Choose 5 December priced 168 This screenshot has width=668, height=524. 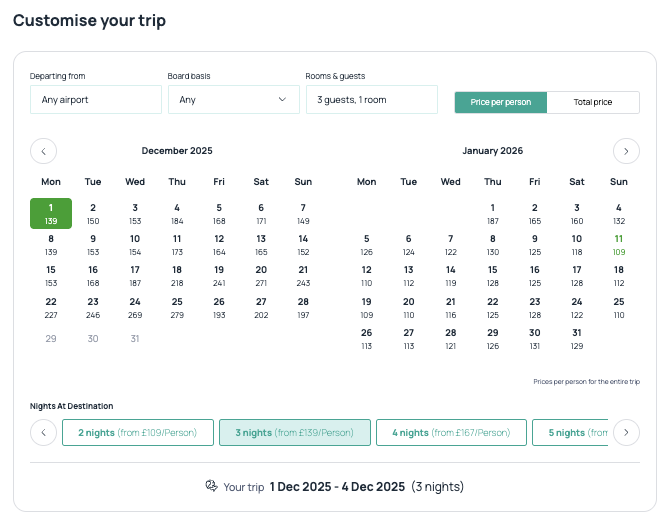pos(219,213)
